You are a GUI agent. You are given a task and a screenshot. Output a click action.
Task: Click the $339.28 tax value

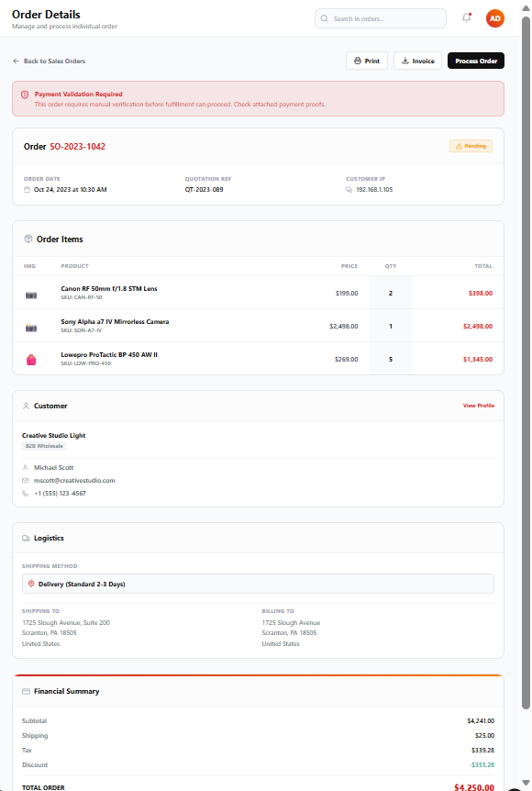pos(482,750)
